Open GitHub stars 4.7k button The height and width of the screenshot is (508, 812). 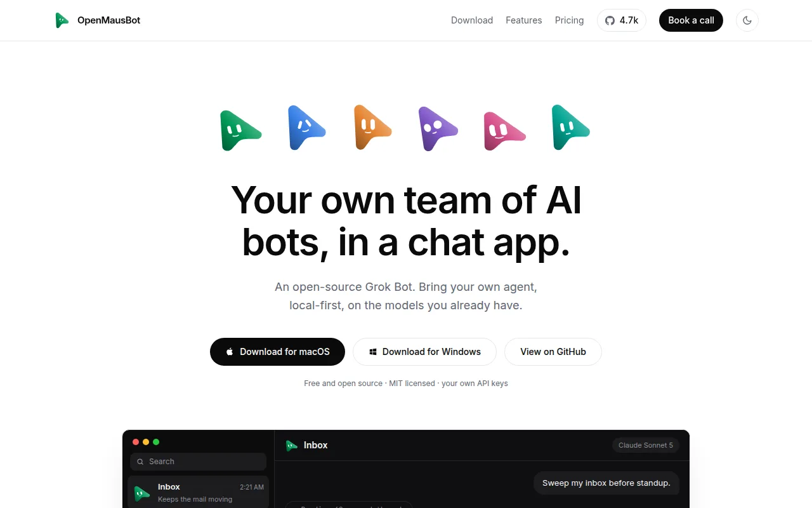[622, 20]
